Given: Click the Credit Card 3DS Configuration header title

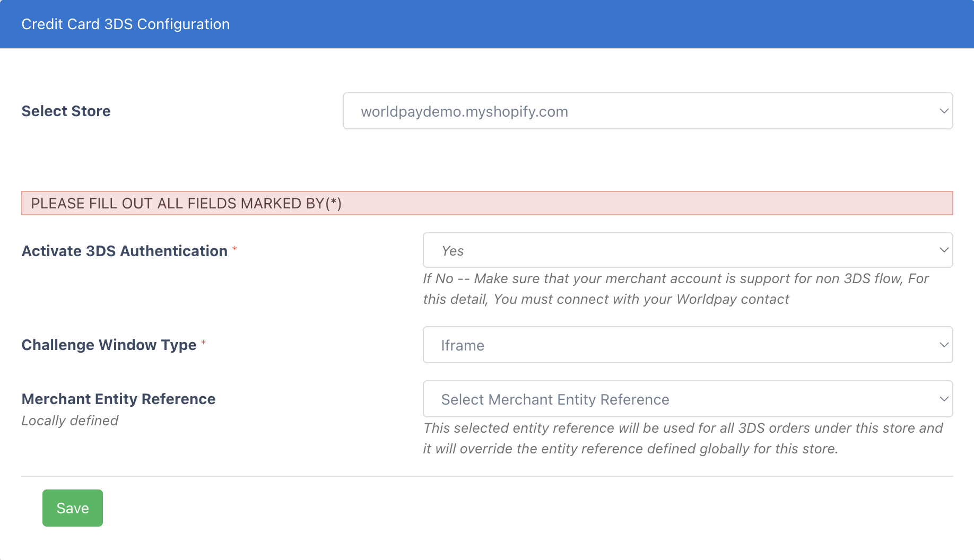Looking at the screenshot, I should tap(126, 24).
